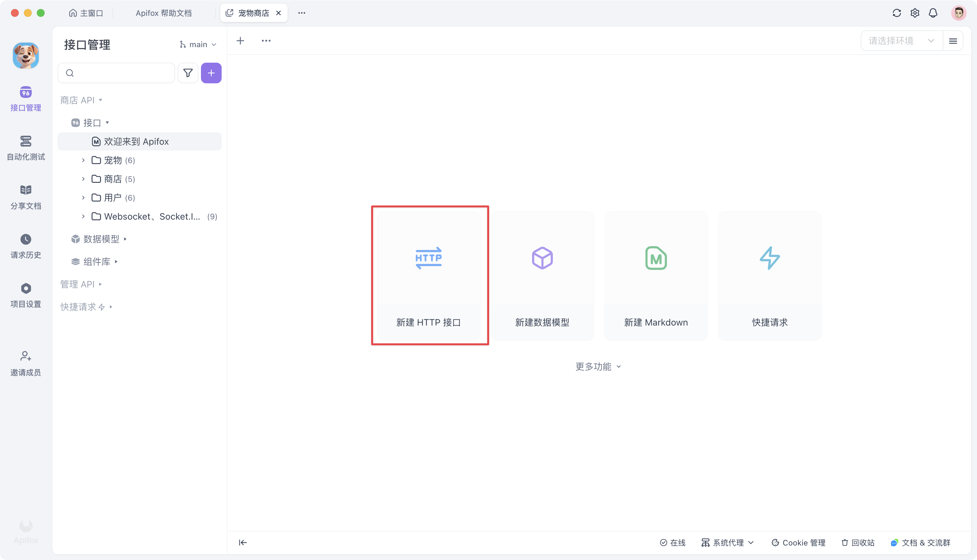The height and width of the screenshot is (560, 977).
Task: Open the main branch selector
Action: click(197, 44)
